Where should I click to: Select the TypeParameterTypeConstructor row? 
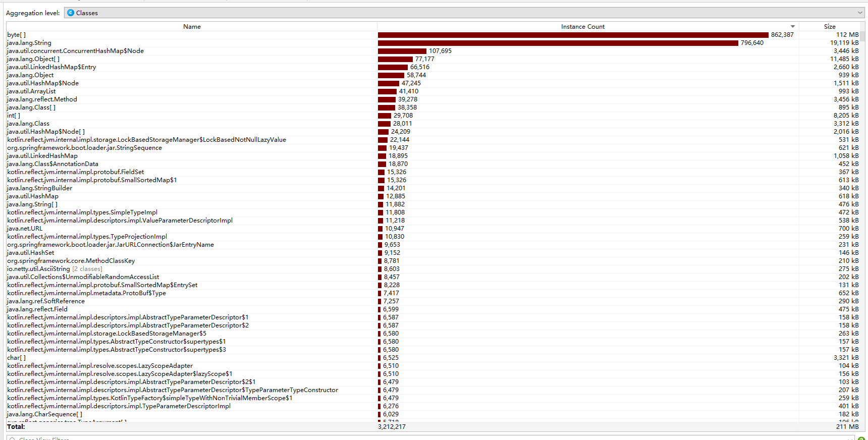coord(433,390)
